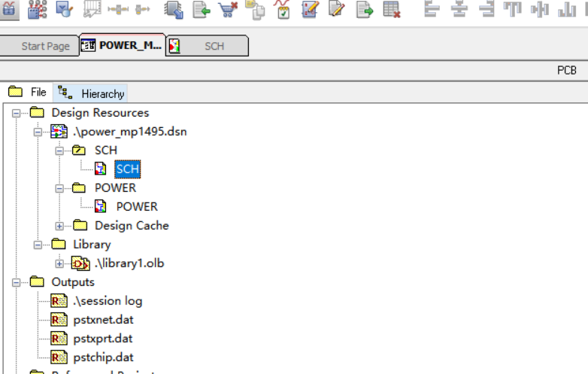
Task: Click the spreadsheet with red X toolbar icon
Action: [x=392, y=9]
